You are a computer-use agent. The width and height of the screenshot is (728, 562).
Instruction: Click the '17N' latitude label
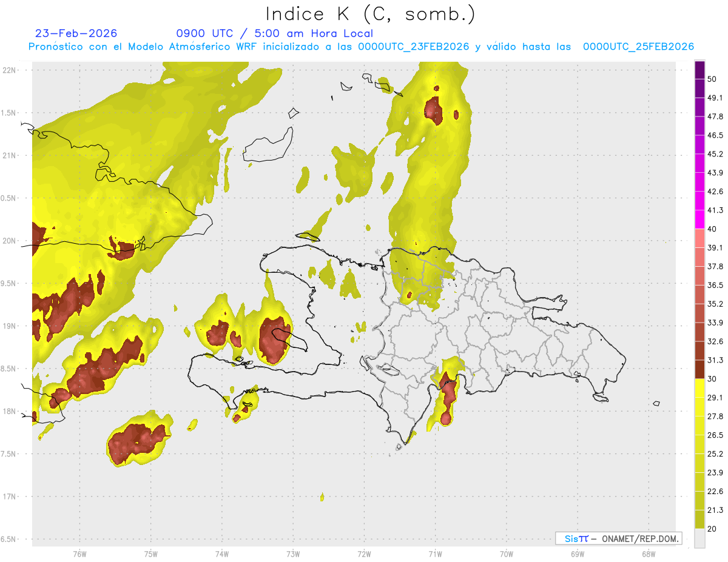10,497
